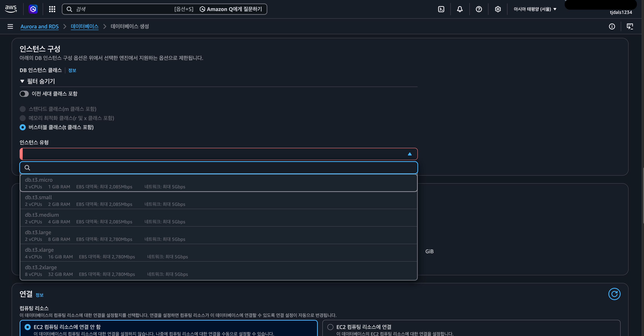Image resolution: width=644 pixels, height=336 pixels.
Task: Select 메모리 최적화 클래스 radio button
Action: pos(23,118)
